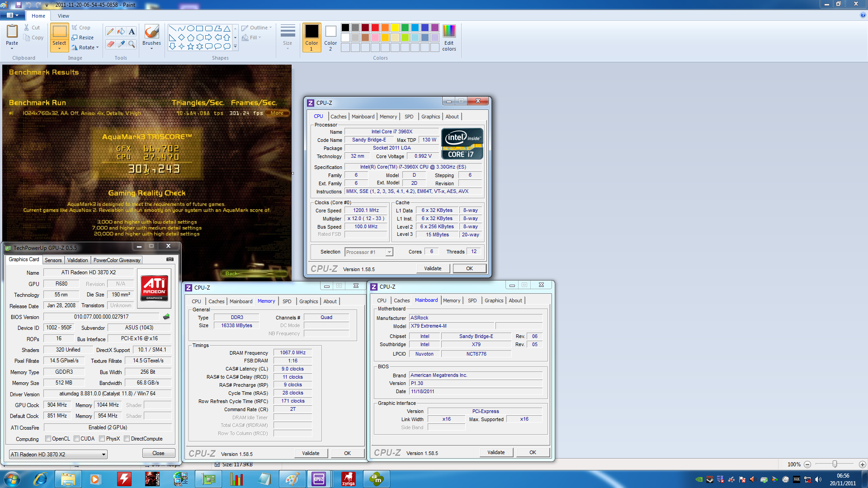The height and width of the screenshot is (488, 868).
Task: Select the Eraser tool
Action: click(x=110, y=44)
